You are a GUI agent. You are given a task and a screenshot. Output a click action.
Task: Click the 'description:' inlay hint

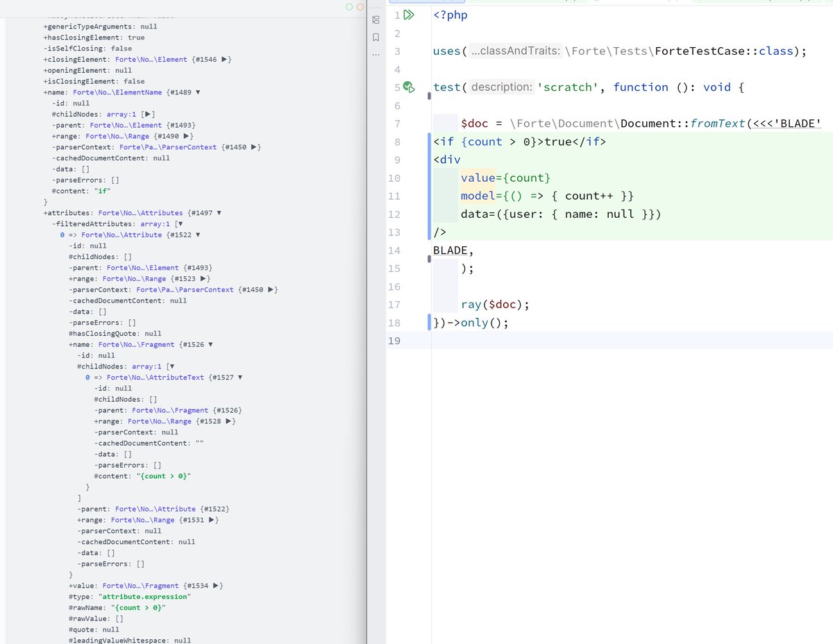click(501, 87)
